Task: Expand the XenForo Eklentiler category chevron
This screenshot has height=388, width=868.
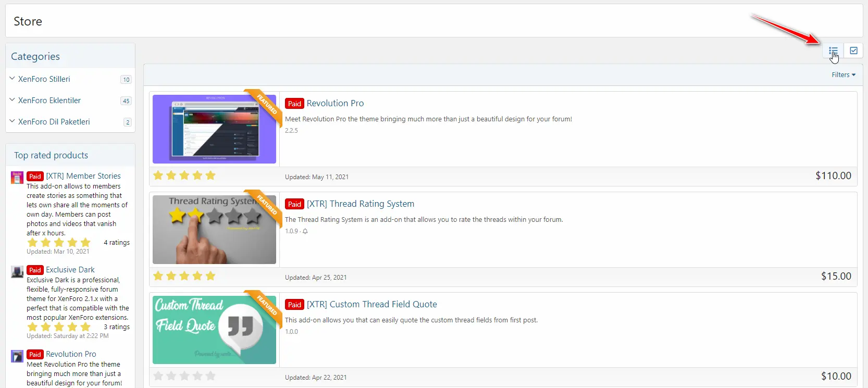Action: pyautogui.click(x=12, y=100)
